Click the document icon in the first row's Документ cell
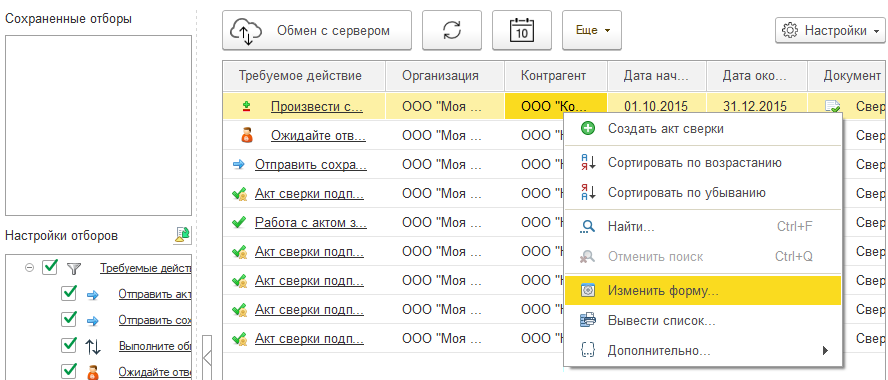 (832, 106)
